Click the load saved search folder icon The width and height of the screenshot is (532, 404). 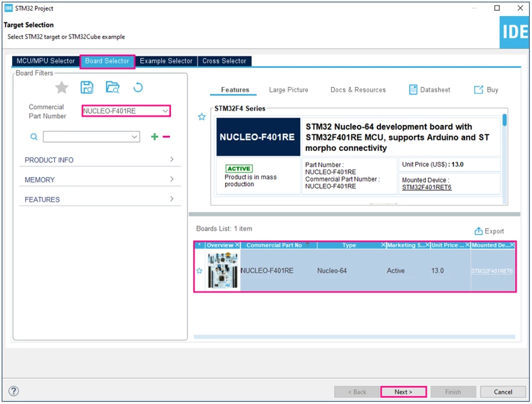113,87
